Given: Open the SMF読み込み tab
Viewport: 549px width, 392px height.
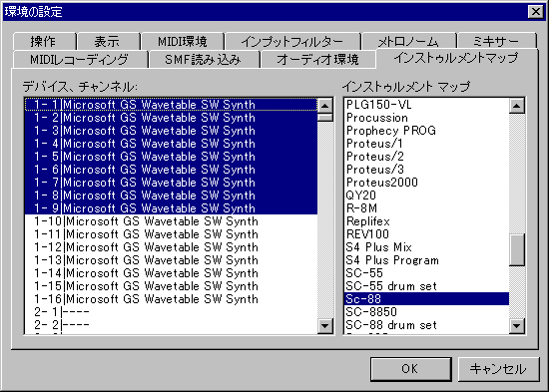Looking at the screenshot, I should (204, 60).
